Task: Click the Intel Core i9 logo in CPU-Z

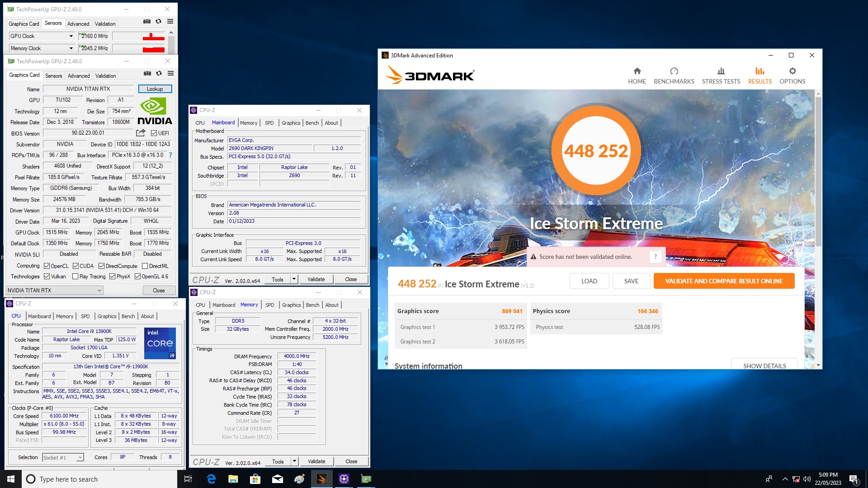Action: click(160, 343)
